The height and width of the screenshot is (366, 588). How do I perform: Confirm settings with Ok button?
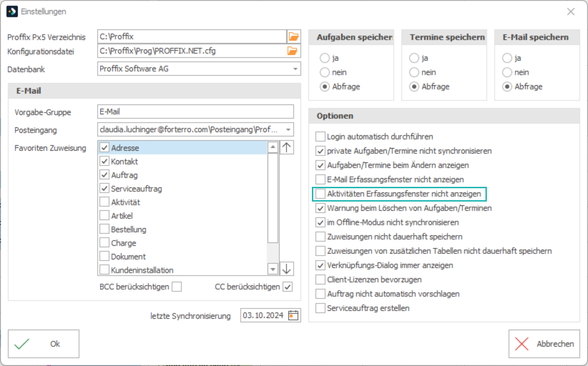(x=43, y=344)
